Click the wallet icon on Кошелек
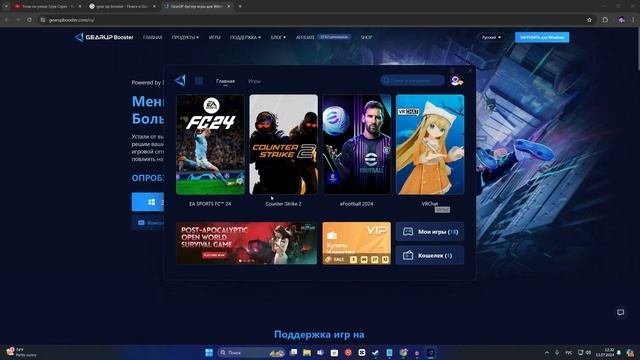The height and width of the screenshot is (360, 640). point(408,256)
